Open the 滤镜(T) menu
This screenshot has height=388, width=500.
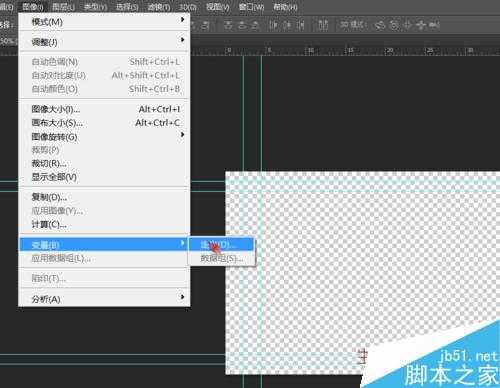[x=159, y=7]
